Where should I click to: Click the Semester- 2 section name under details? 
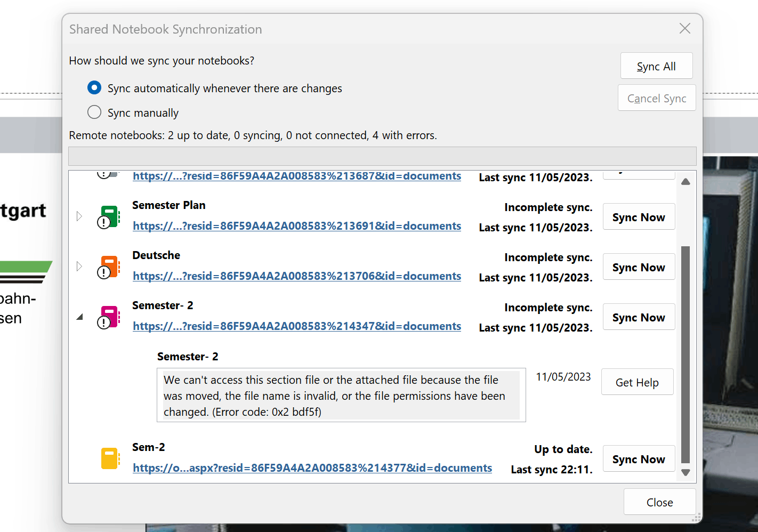(188, 357)
